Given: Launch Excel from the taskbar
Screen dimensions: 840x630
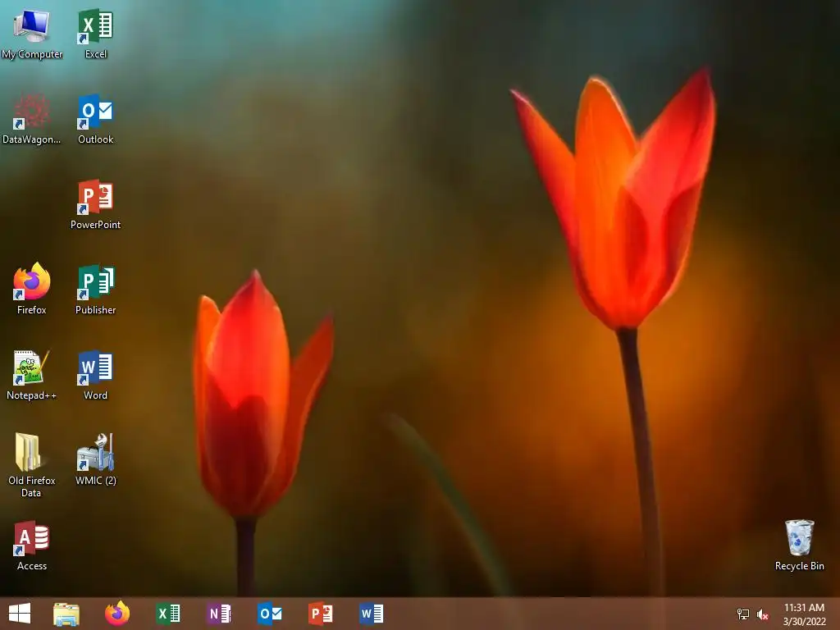Looking at the screenshot, I should tap(167, 614).
